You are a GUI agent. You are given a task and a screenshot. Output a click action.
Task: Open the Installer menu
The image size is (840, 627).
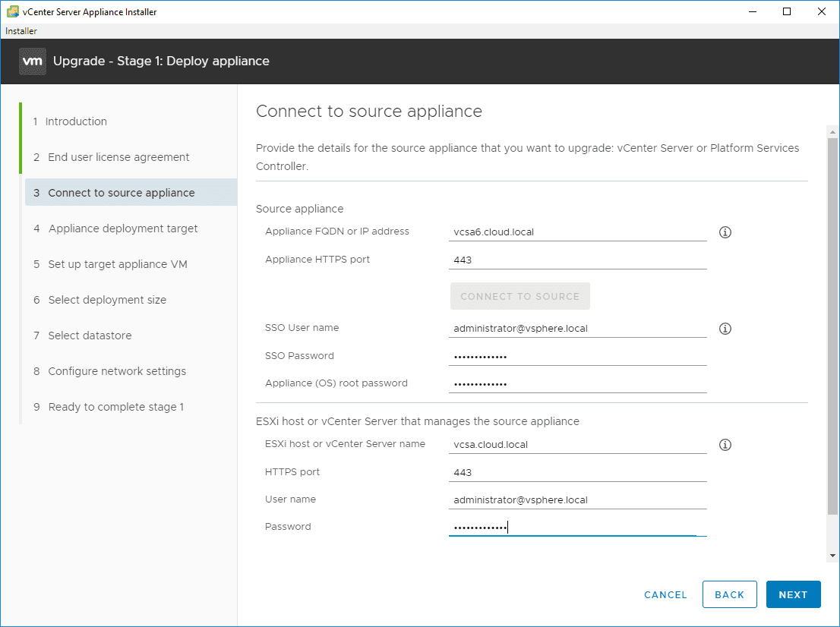pos(21,31)
